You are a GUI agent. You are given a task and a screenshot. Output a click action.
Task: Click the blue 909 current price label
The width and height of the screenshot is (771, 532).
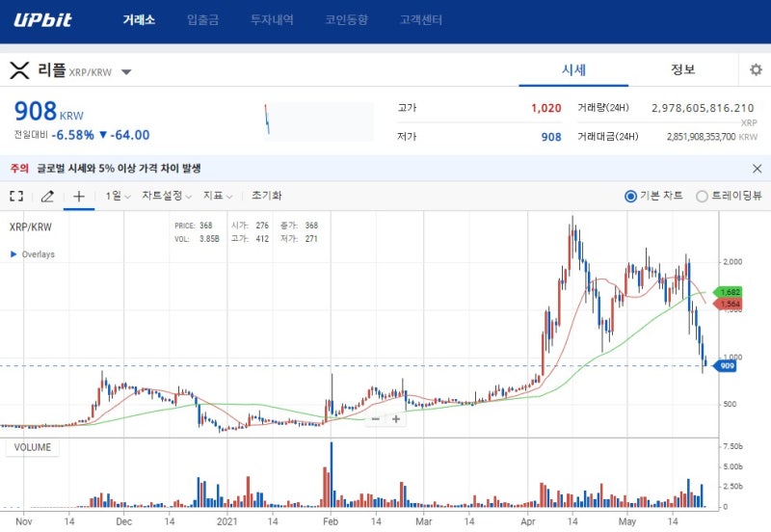coord(725,366)
